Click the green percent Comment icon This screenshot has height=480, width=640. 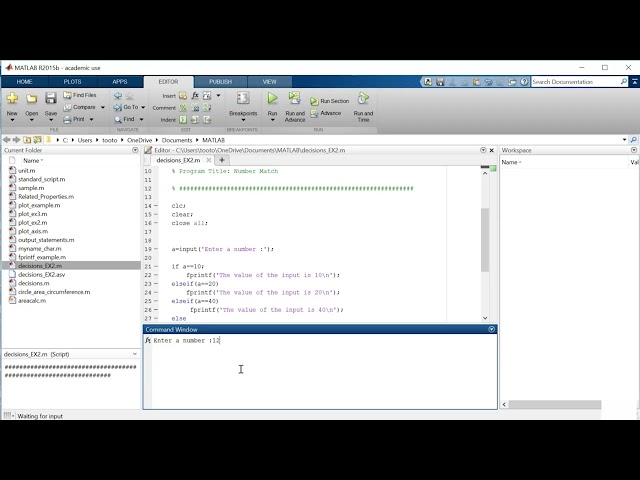point(183,108)
